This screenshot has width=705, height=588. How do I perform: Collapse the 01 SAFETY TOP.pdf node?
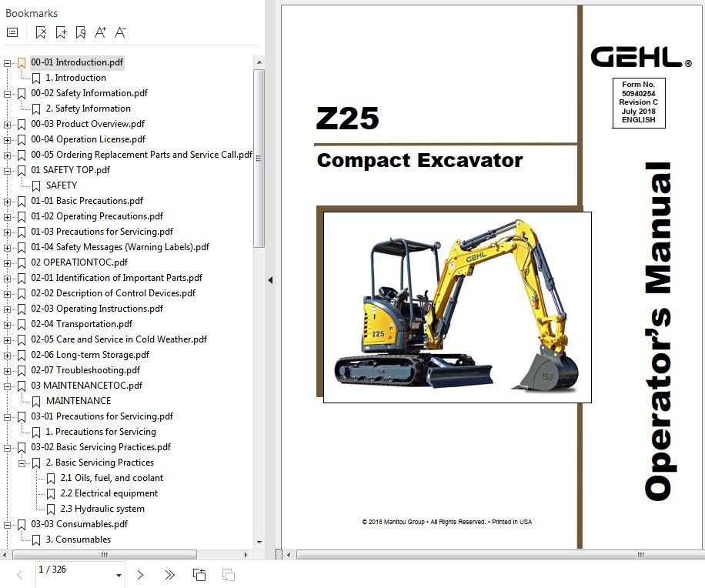coord(7,171)
